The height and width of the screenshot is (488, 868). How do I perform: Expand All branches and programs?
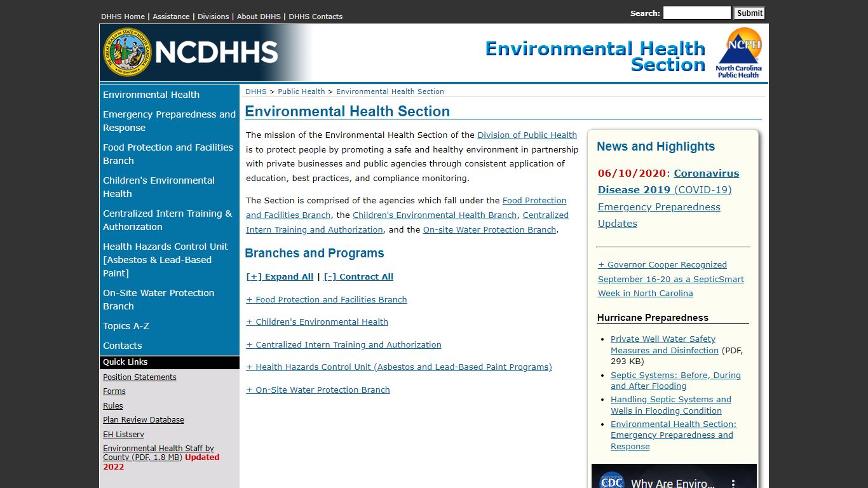click(280, 276)
